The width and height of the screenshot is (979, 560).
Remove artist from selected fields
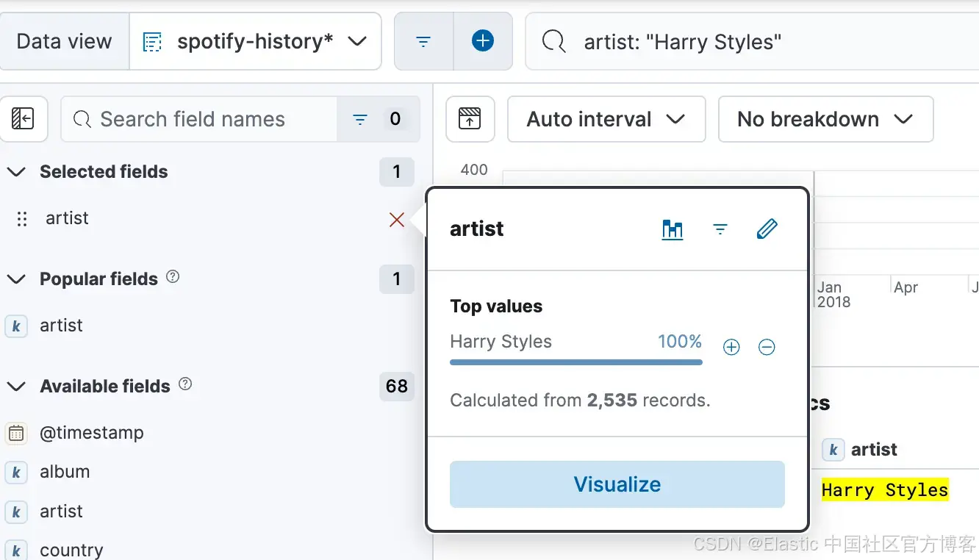click(397, 219)
